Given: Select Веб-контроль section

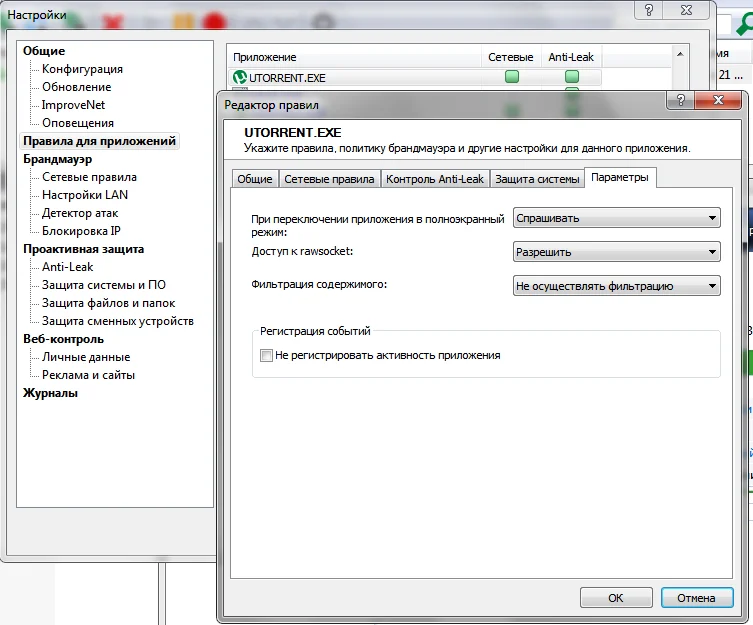Looking at the screenshot, I should click(x=63, y=339).
